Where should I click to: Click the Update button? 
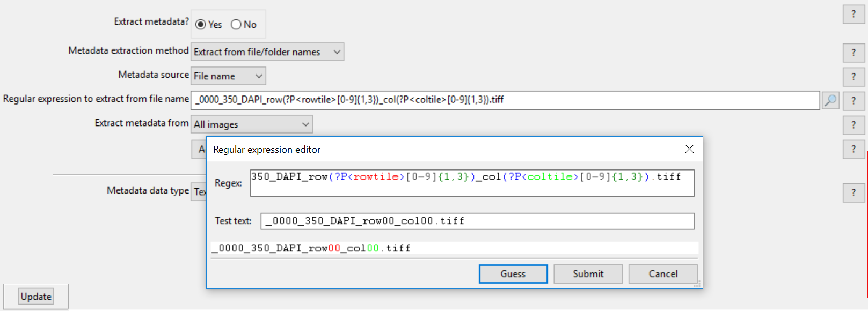[36, 297]
